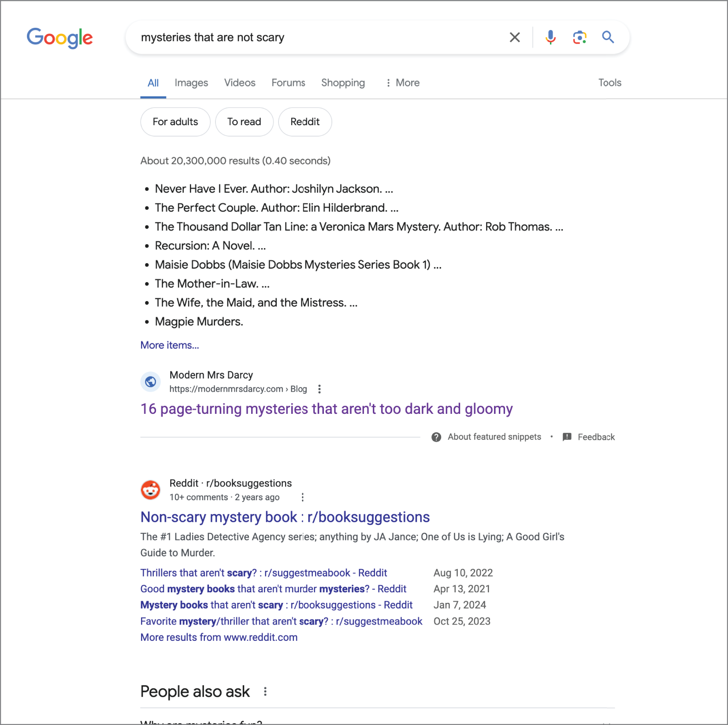Open the About featured snippets help icon
Viewport: 728px width, 725px height.
[436, 437]
